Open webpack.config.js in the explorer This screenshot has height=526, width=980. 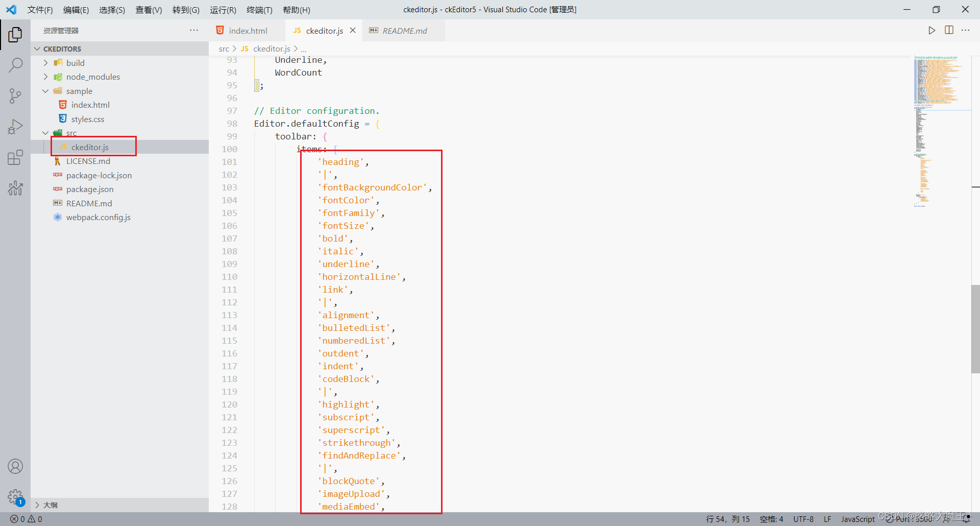(x=98, y=217)
